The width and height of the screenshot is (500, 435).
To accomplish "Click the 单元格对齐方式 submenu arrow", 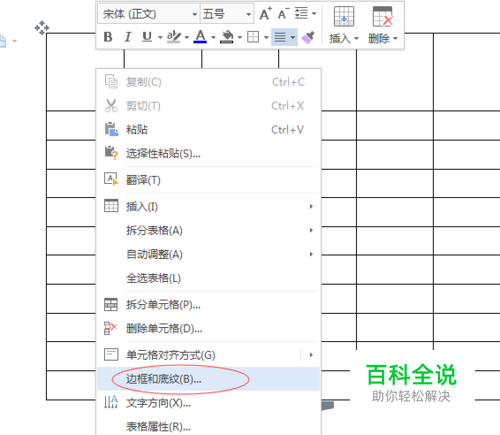I will 311,355.
